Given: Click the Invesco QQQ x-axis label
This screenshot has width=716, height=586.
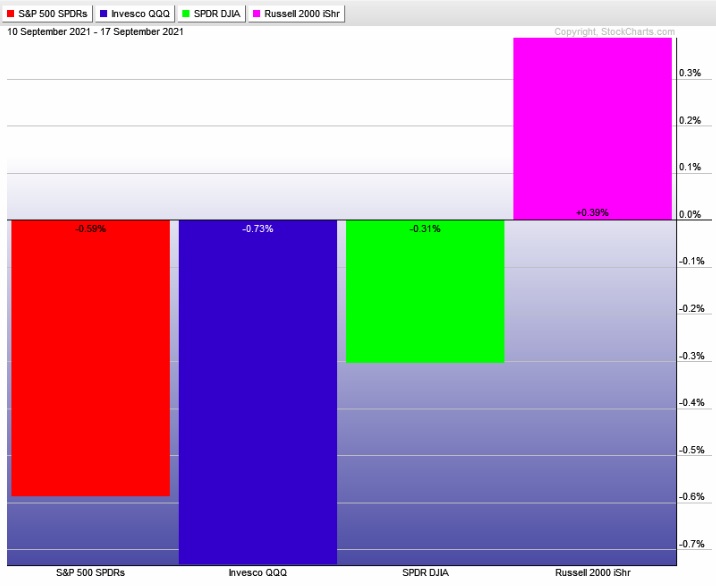Looking at the screenshot, I should point(258,573).
